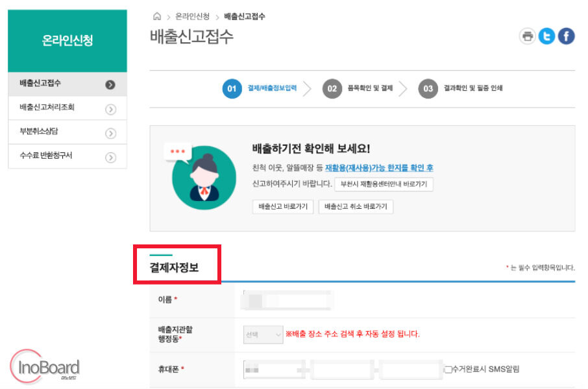The image size is (588, 389).
Task: Click the home breadcrumb icon
Action: click(x=157, y=16)
